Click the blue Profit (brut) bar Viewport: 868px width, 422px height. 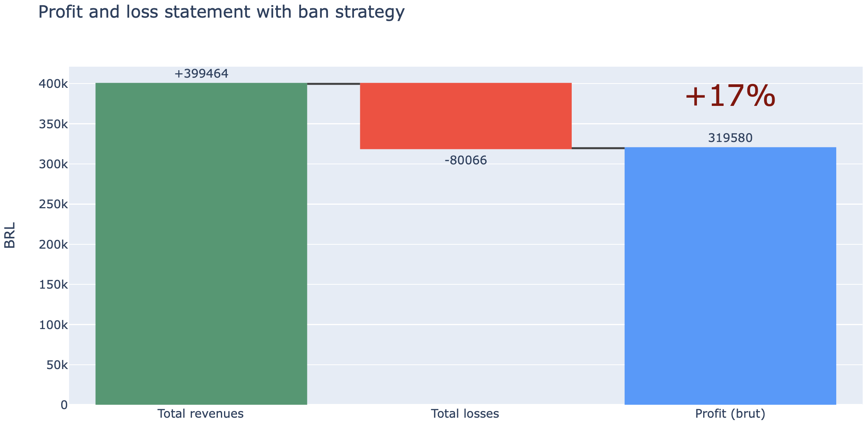(x=730, y=276)
